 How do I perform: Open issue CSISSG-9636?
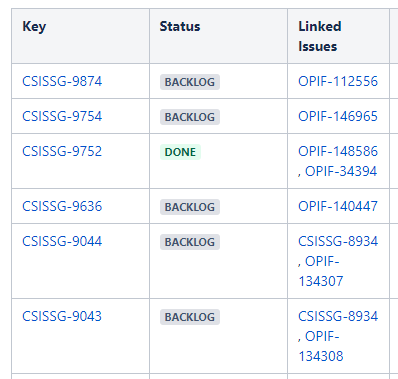pyautogui.click(x=62, y=206)
